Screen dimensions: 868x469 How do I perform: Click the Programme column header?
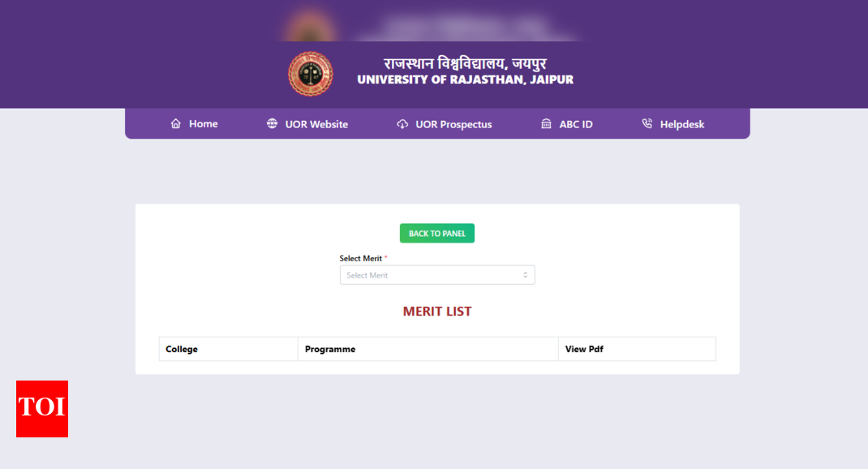330,349
